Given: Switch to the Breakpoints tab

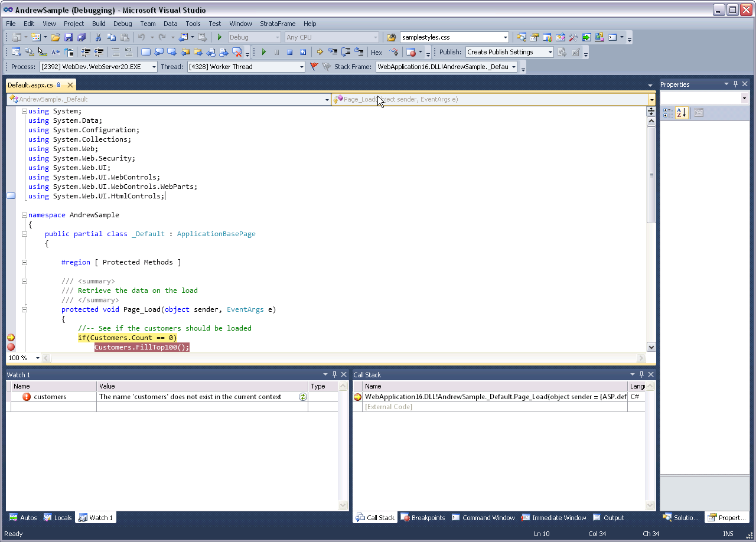Looking at the screenshot, I should coord(423,518).
